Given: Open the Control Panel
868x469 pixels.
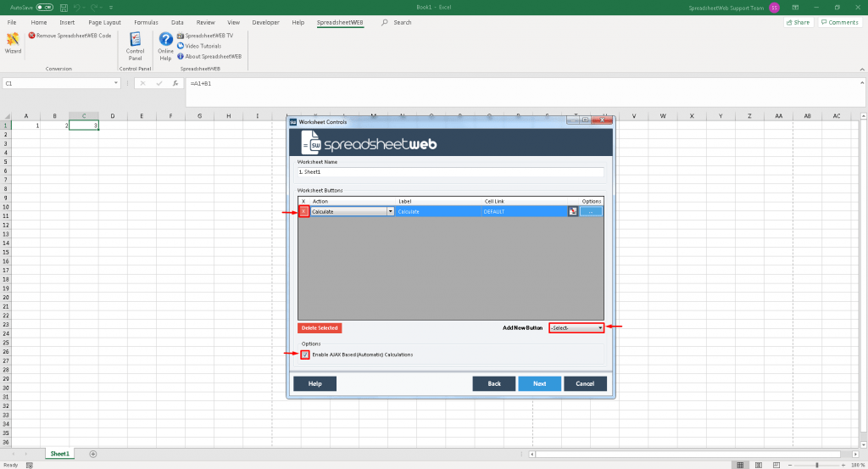Looking at the screenshot, I should coord(135,46).
